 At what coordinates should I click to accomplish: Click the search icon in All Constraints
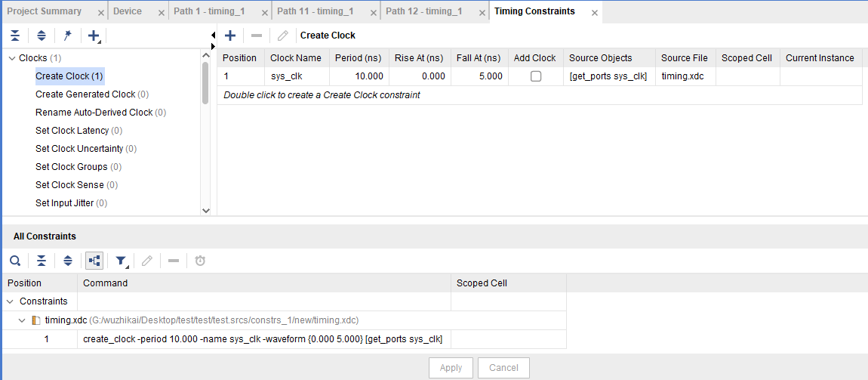[x=15, y=261]
